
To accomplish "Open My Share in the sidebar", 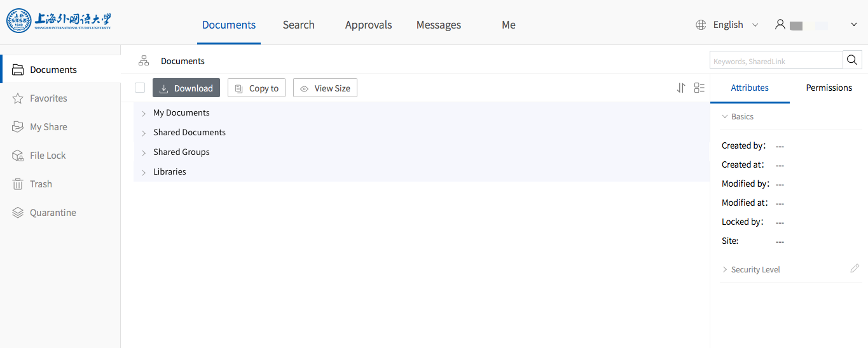I will coord(48,127).
